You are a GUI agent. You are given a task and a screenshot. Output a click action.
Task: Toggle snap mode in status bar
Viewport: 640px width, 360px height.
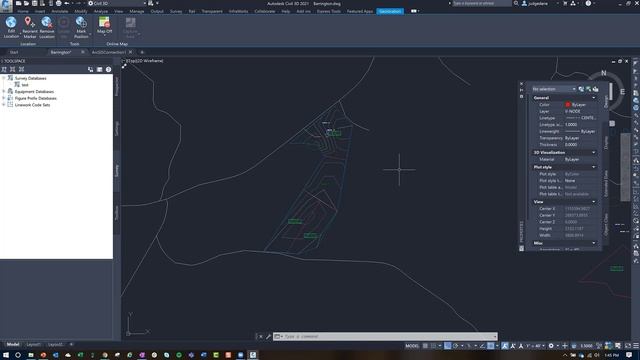click(x=433, y=346)
